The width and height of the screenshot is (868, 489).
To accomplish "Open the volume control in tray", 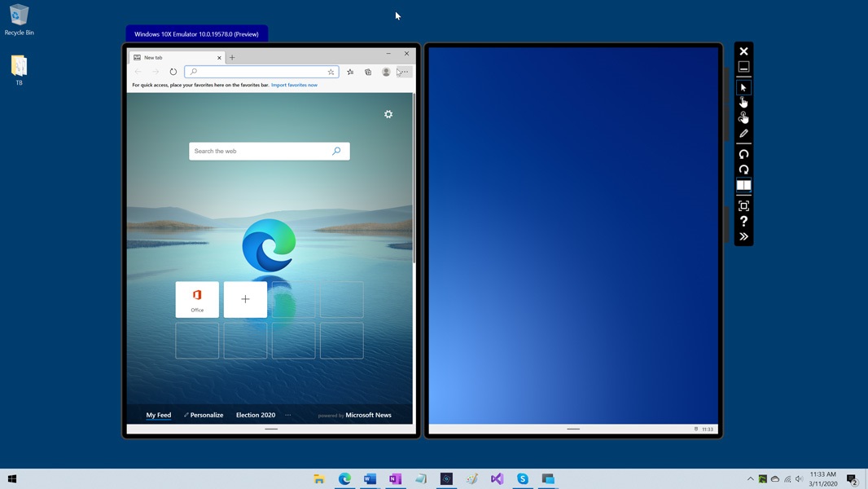I will 800,479.
